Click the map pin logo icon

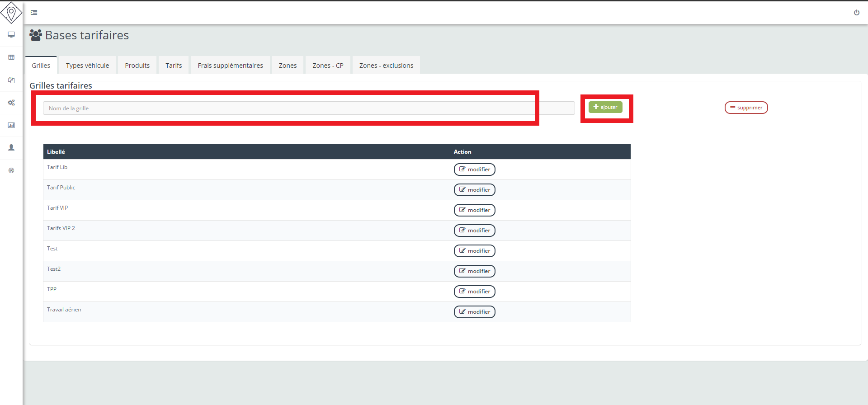point(11,12)
